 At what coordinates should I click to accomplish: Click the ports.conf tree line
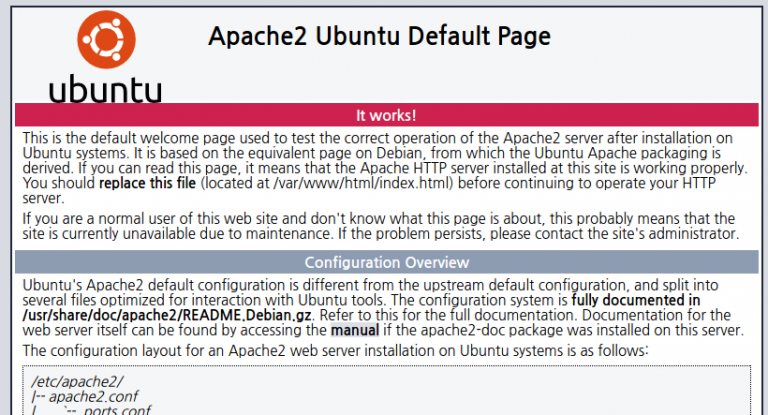coord(92,410)
